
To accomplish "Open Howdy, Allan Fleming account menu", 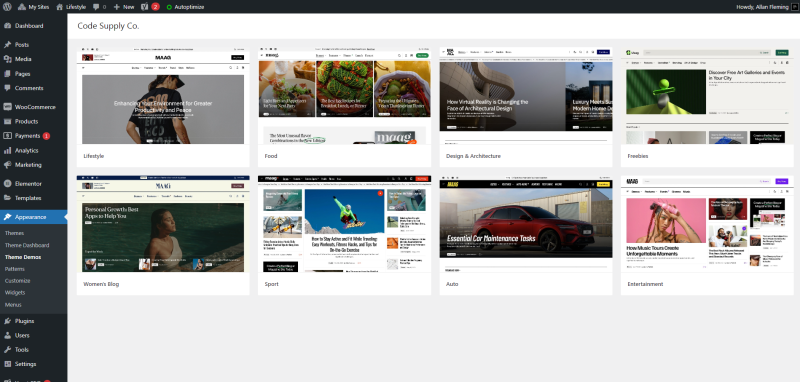I will (x=767, y=7).
